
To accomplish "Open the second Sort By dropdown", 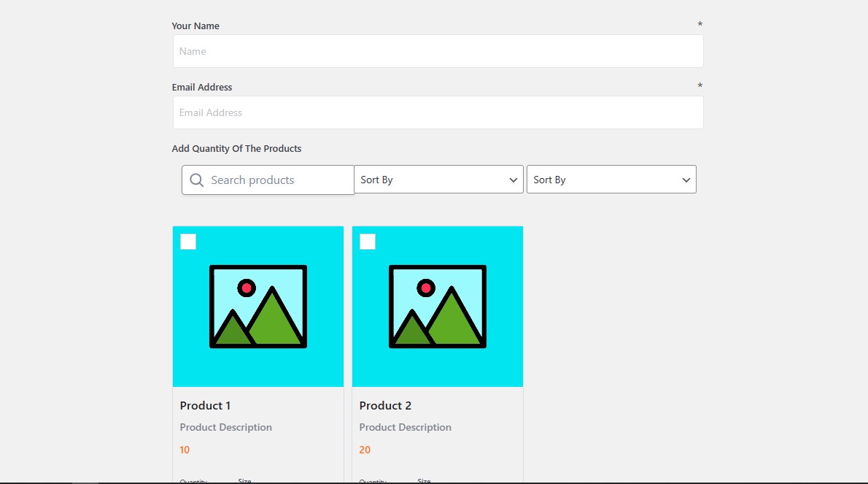I will point(611,180).
